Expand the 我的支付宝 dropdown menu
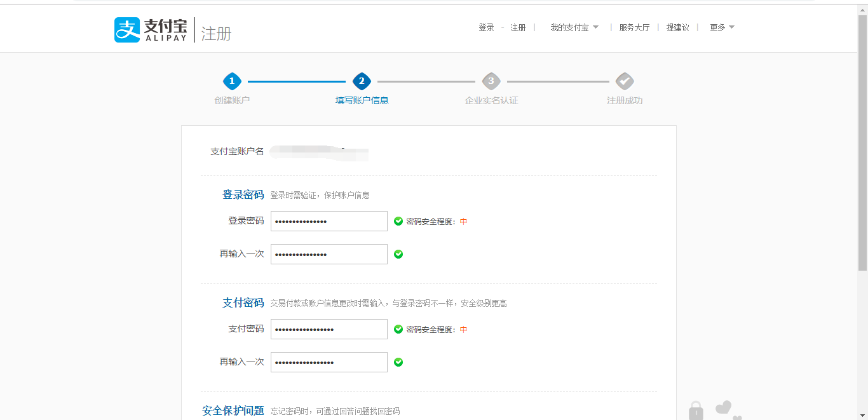Viewport: 868px width, 420px height. 574,27
